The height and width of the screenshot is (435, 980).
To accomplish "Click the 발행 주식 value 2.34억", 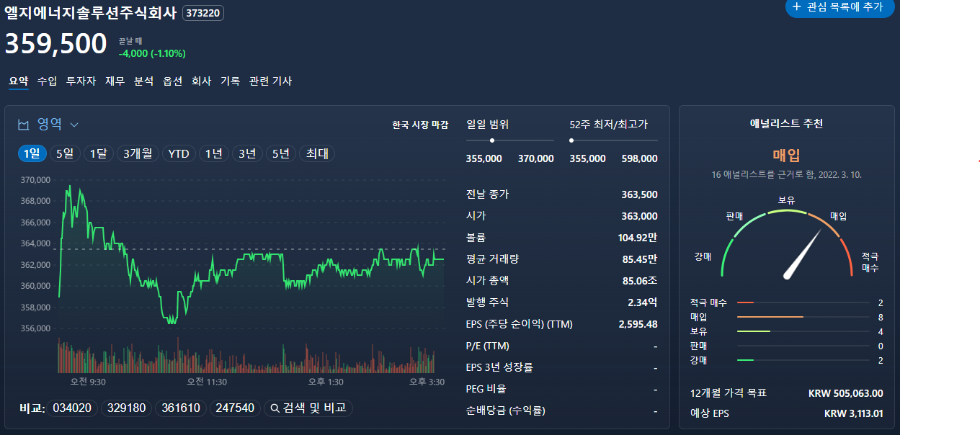I will pyautogui.click(x=643, y=302).
